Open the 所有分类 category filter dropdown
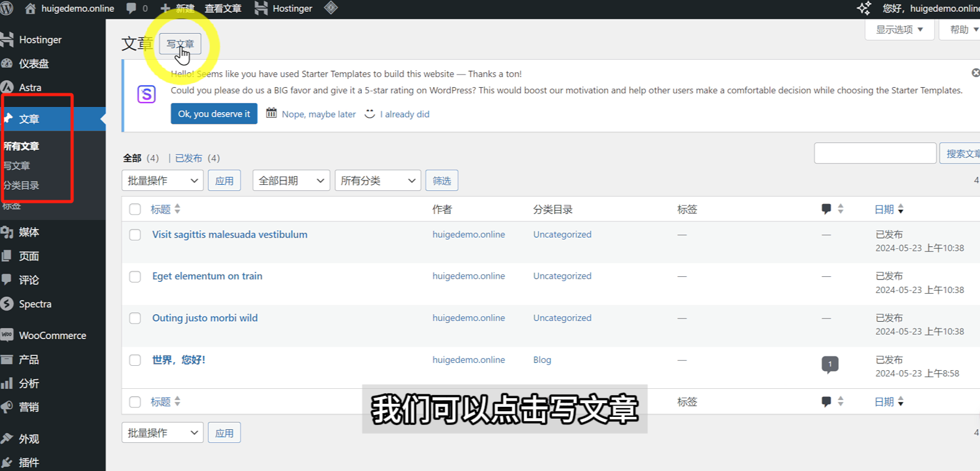 (x=378, y=180)
